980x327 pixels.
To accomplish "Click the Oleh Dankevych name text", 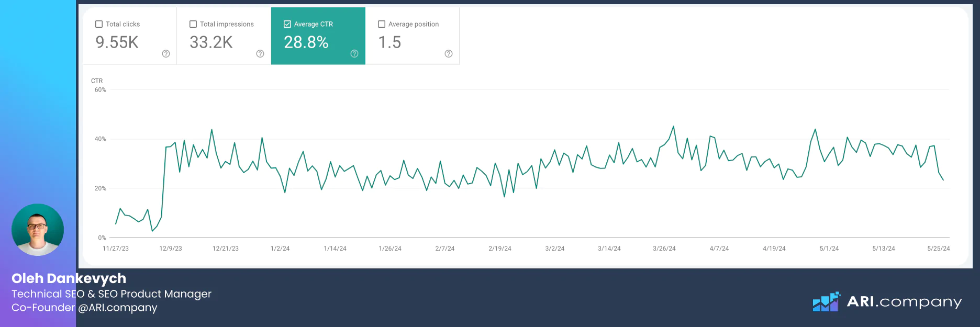I will [x=69, y=278].
